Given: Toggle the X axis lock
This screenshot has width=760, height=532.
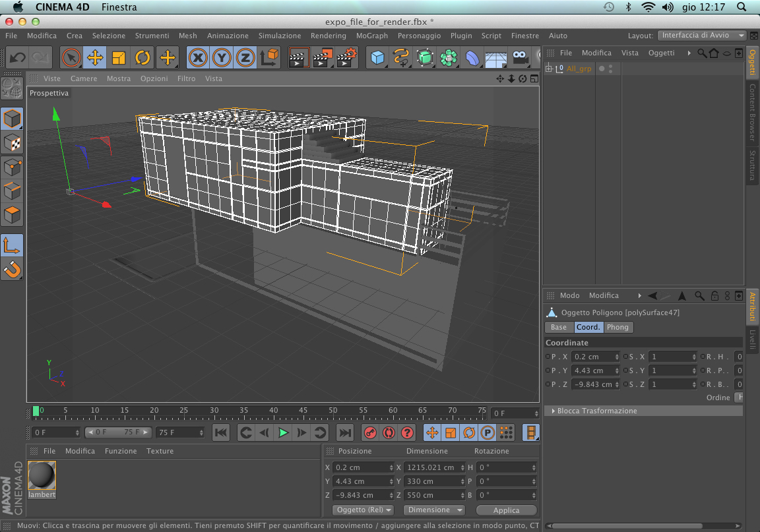Looking at the screenshot, I should pyautogui.click(x=198, y=58).
